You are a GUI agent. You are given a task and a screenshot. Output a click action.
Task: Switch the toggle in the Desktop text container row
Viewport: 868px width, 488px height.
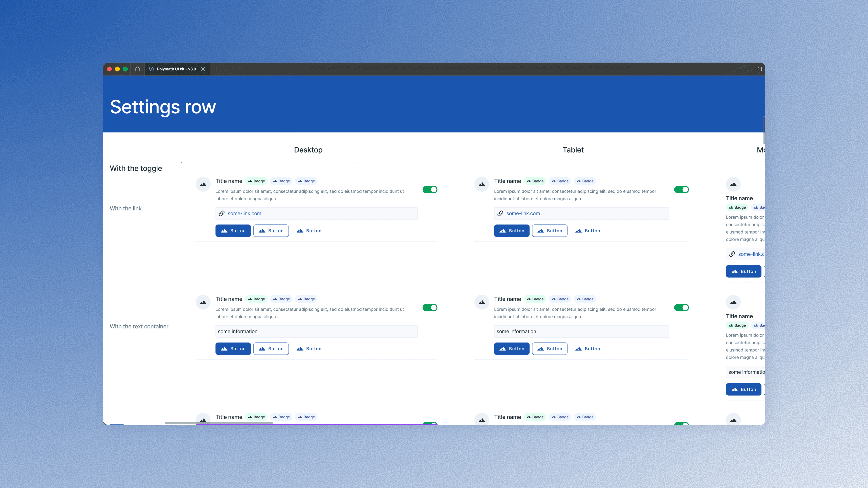coord(430,307)
